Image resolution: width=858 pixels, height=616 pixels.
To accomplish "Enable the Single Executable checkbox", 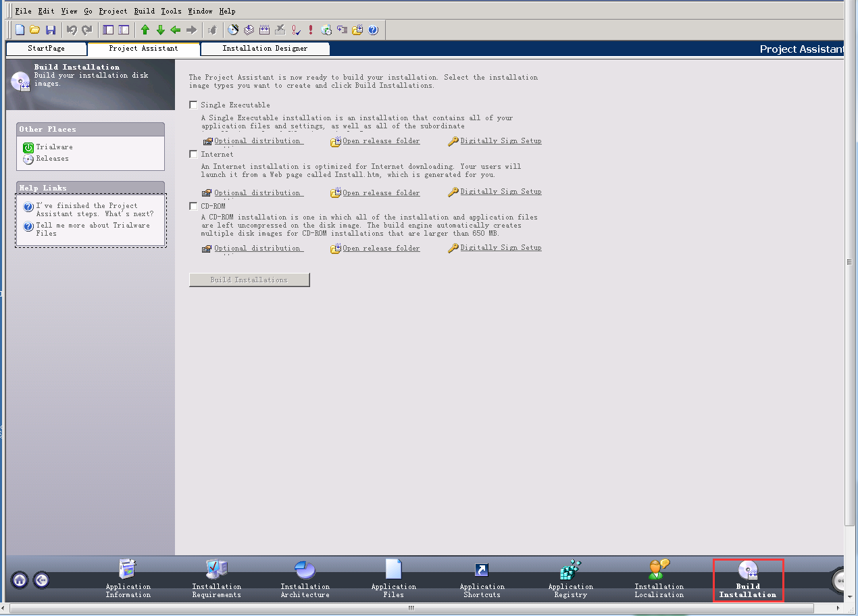I will pyautogui.click(x=194, y=105).
